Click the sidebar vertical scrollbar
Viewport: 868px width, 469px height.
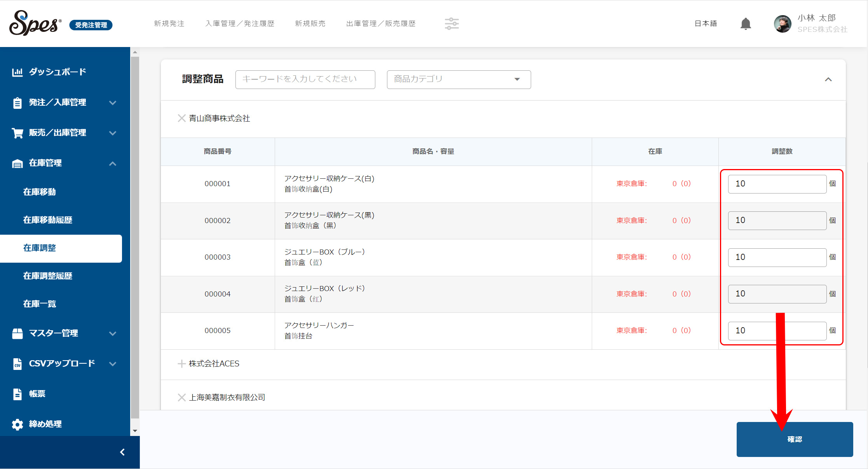[135, 237]
